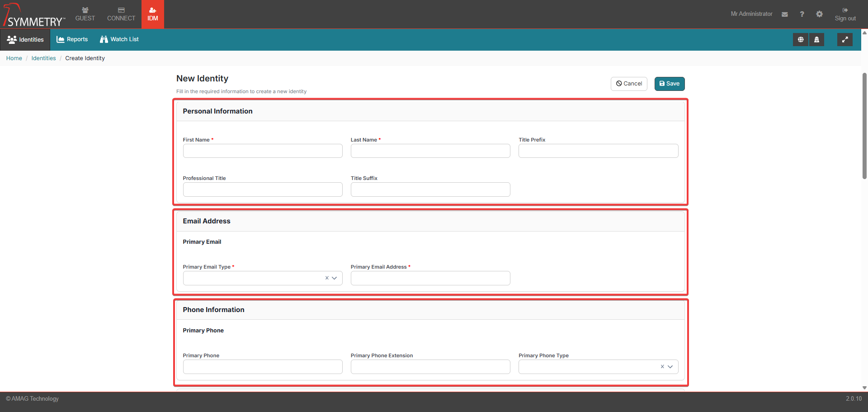
Task: Open the CONNECT module
Action: pos(121,14)
